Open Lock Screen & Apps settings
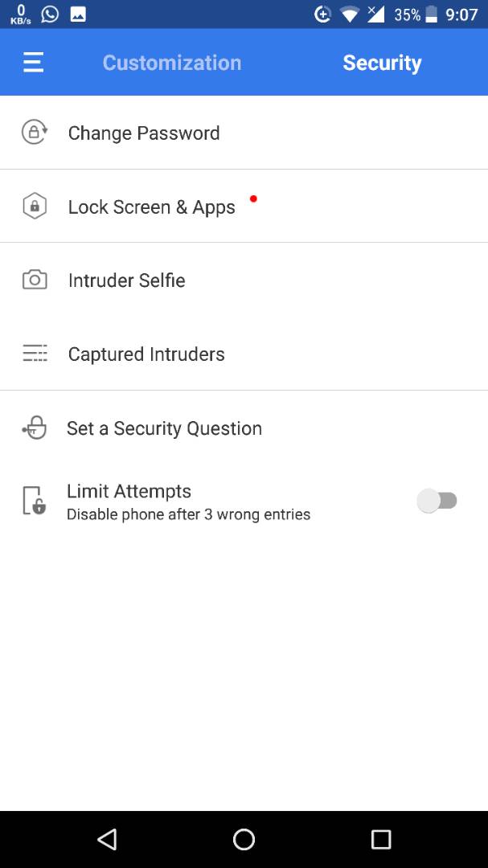The height and width of the screenshot is (868, 488). click(152, 207)
